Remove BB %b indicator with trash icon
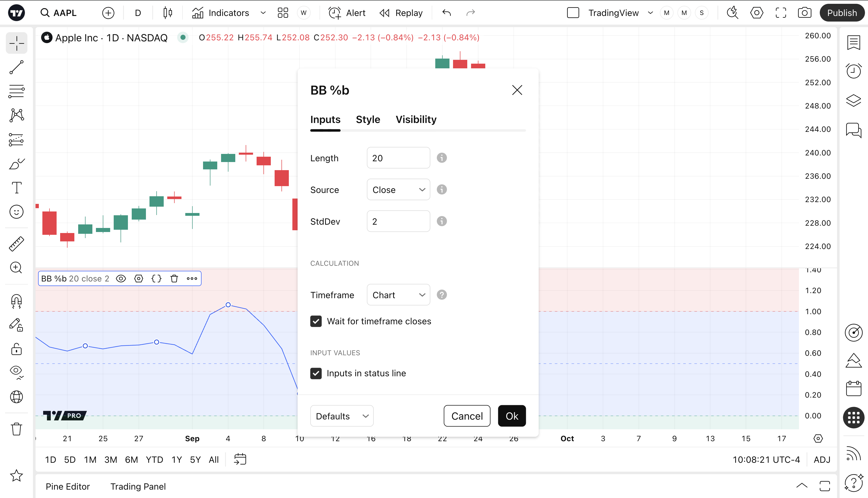The height and width of the screenshot is (498, 868). click(x=174, y=278)
